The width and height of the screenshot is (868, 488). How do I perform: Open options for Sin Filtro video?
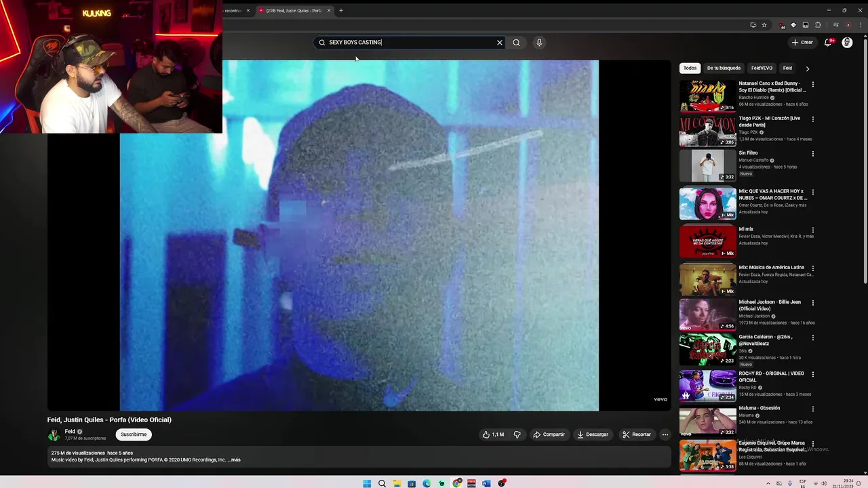click(x=813, y=154)
